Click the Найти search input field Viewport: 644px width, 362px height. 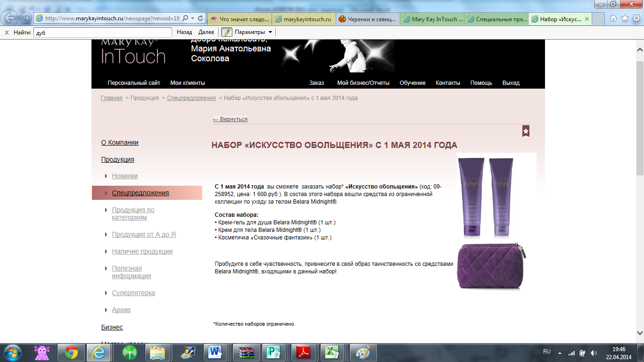point(103,33)
